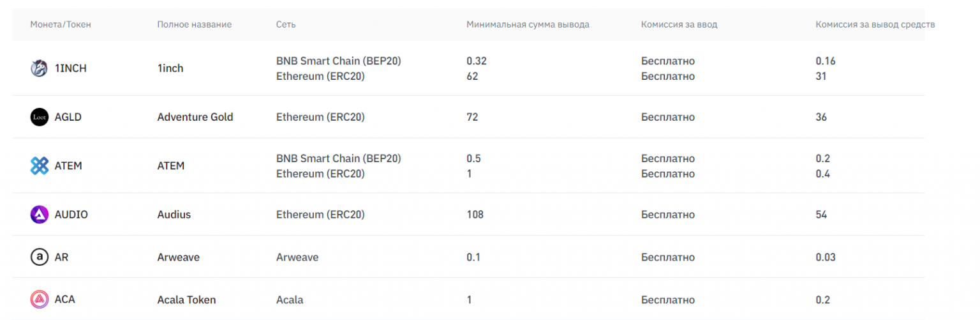The width and height of the screenshot is (980, 320).
Task: Select the Монета/Токен column header
Action: click(x=61, y=25)
